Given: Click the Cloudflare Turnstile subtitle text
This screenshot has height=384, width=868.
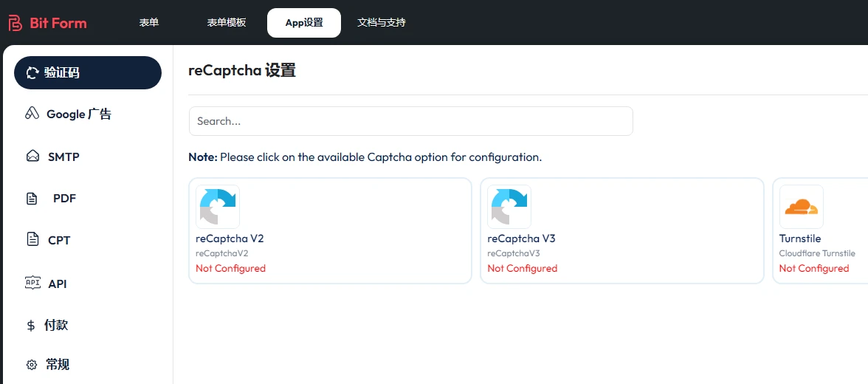Looking at the screenshot, I should (x=818, y=253).
